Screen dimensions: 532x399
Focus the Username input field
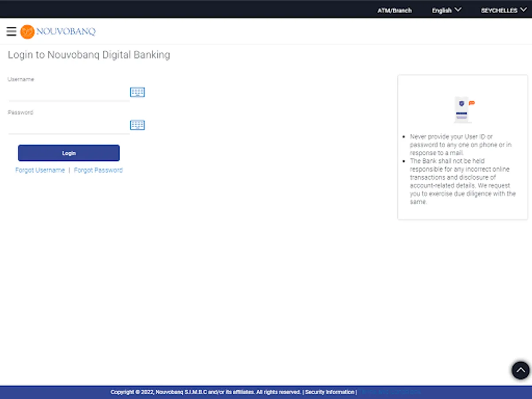(x=69, y=93)
